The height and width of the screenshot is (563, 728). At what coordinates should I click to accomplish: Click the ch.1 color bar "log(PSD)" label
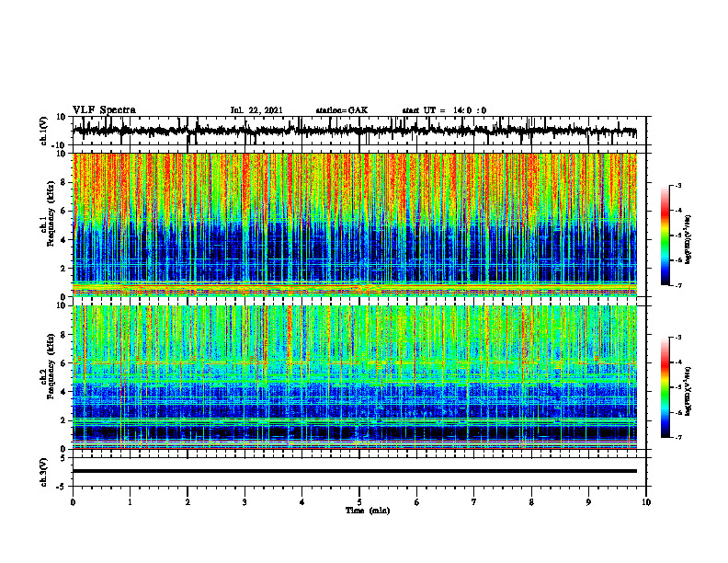[x=688, y=240]
